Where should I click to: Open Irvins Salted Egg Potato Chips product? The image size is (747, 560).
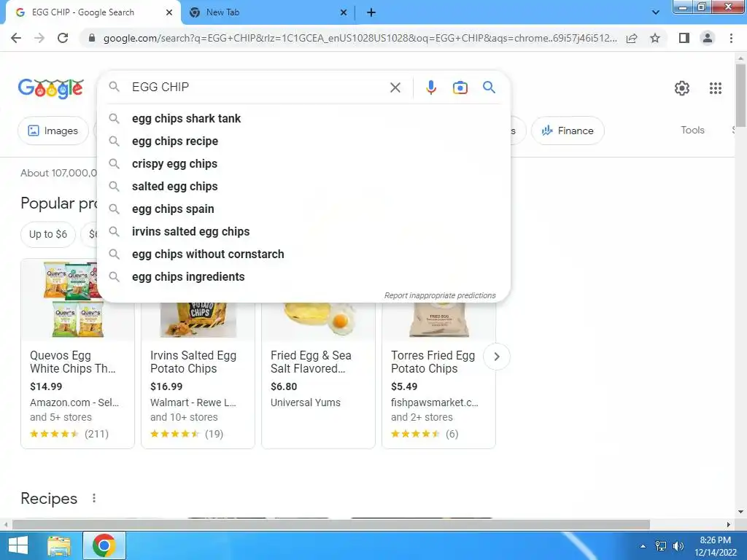point(193,362)
